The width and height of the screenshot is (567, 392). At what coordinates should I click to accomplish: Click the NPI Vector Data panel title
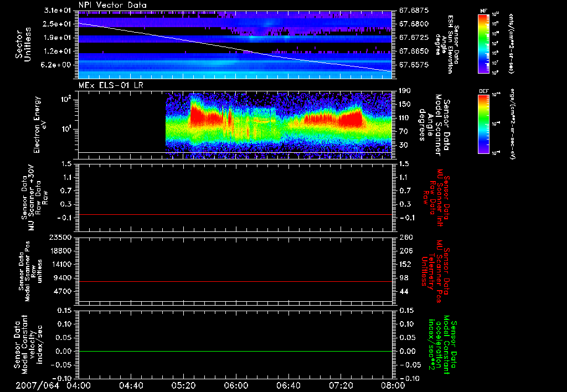(112, 5)
